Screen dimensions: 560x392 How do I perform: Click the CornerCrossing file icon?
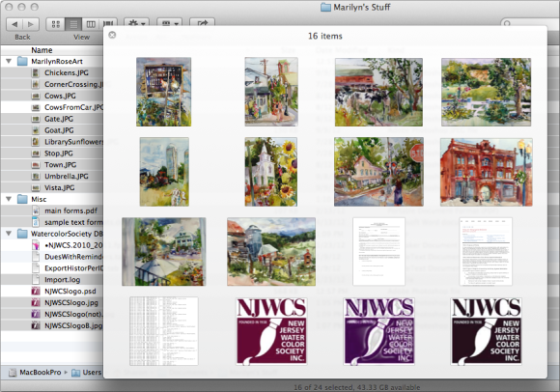pos(36,84)
